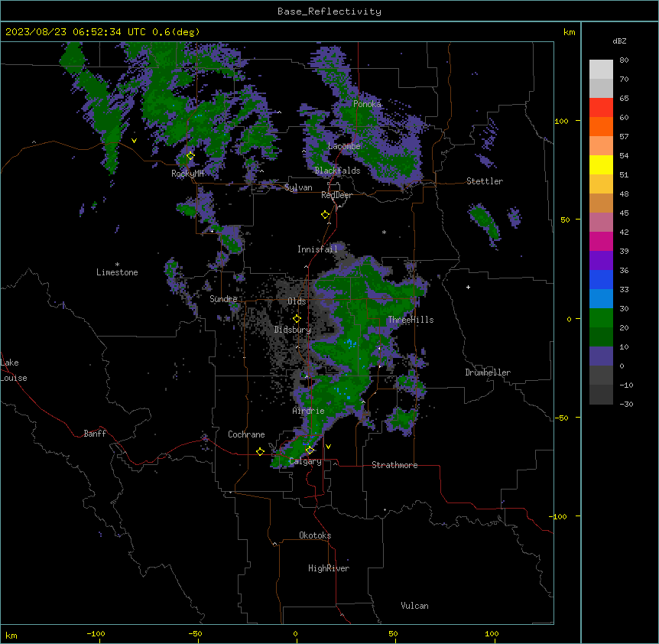
Task: Click yellow diamond marker between Olds and Didsbury
Action: 297,319
